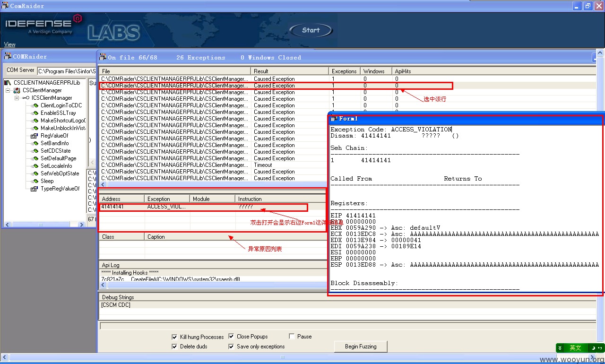Click the 英文 input method indicator
Viewport: 605px width, 364px height.
[x=575, y=348]
